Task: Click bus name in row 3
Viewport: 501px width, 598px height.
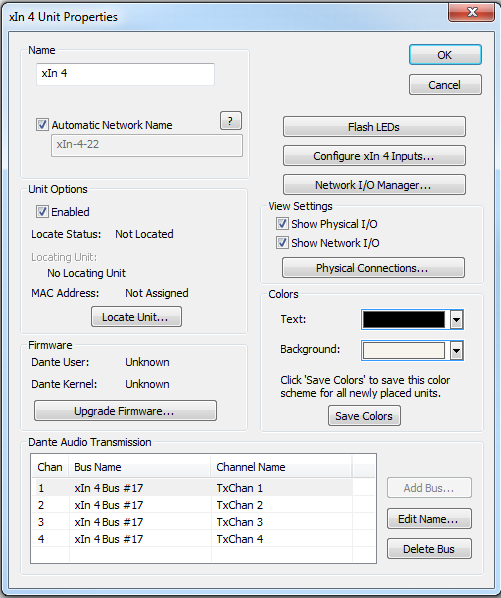Action: tap(109, 522)
